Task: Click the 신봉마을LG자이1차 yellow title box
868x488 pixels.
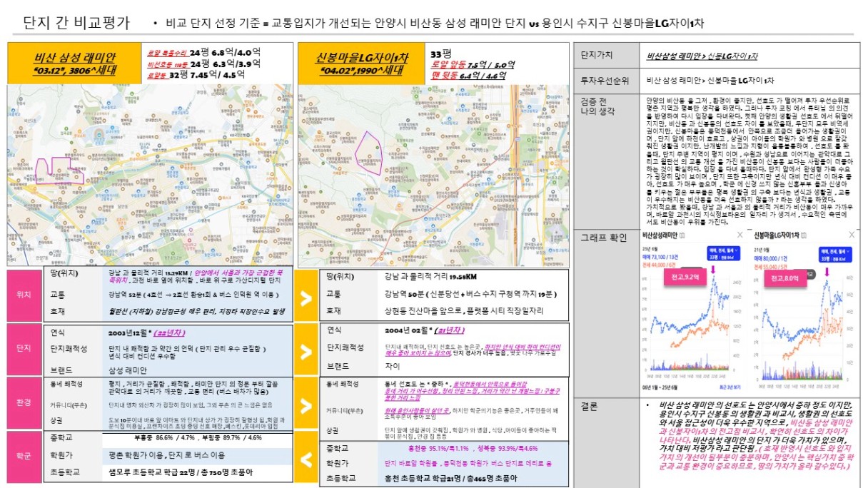Action: pos(363,63)
